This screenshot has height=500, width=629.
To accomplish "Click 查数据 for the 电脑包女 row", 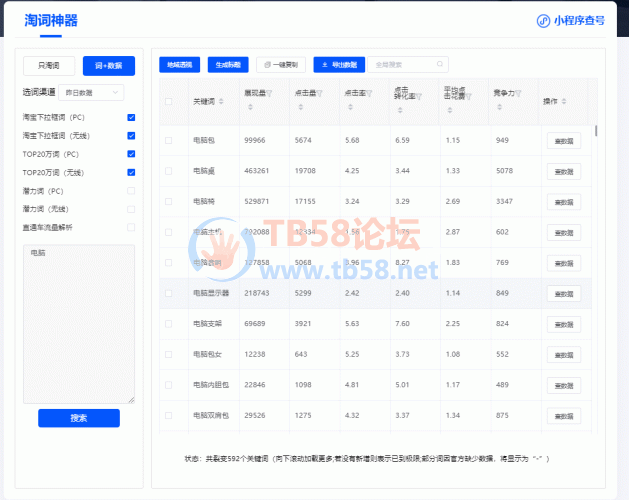I will point(564,355).
